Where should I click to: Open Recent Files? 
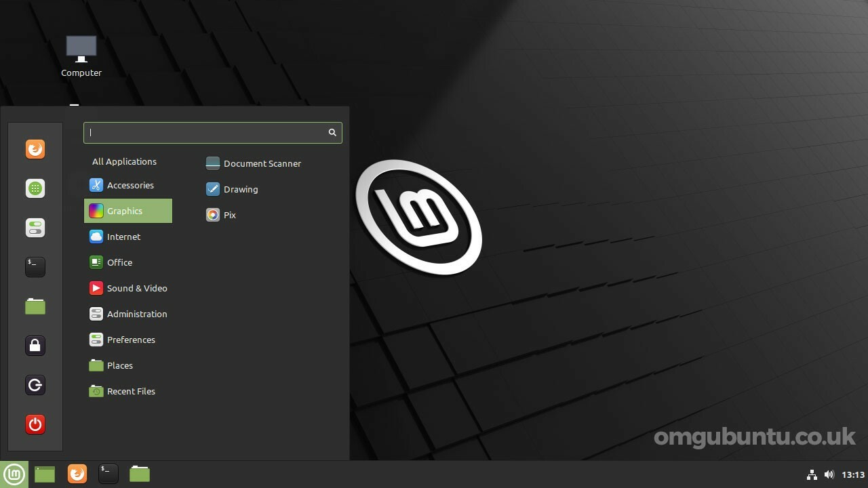tap(131, 391)
